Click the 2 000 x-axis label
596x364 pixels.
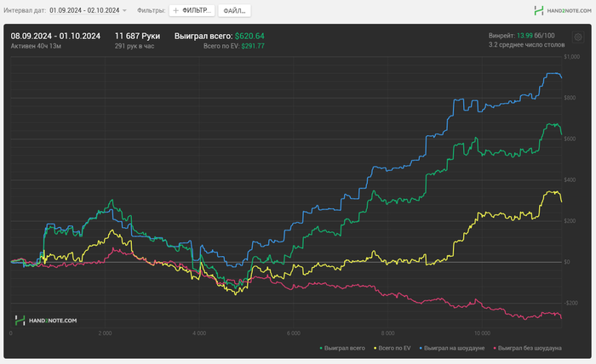click(105, 333)
